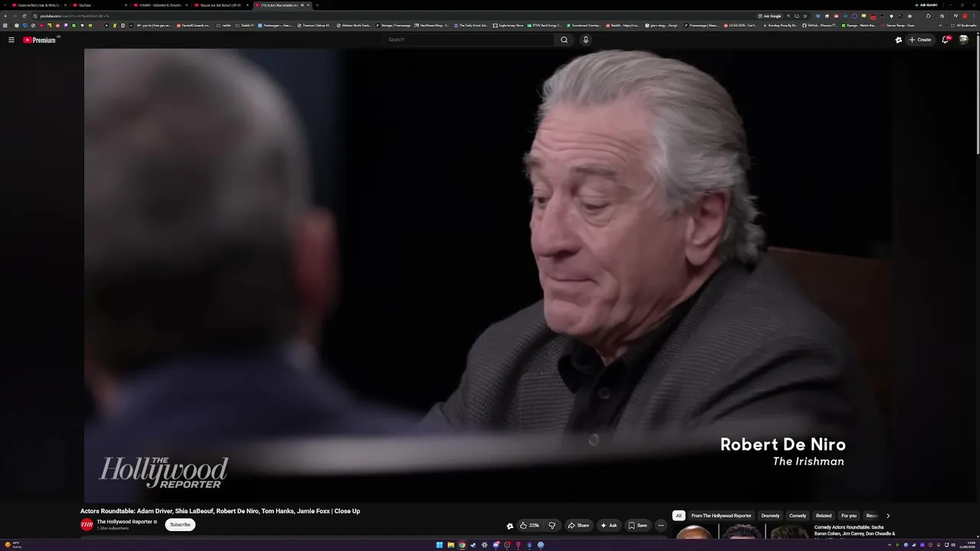
Task: Click the YouTube search input field
Action: (469, 40)
